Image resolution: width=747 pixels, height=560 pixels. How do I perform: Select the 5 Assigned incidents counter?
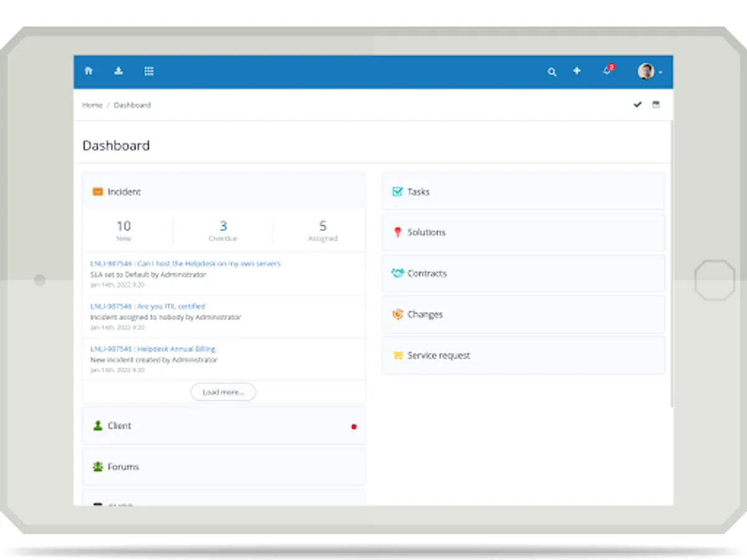[x=322, y=230]
